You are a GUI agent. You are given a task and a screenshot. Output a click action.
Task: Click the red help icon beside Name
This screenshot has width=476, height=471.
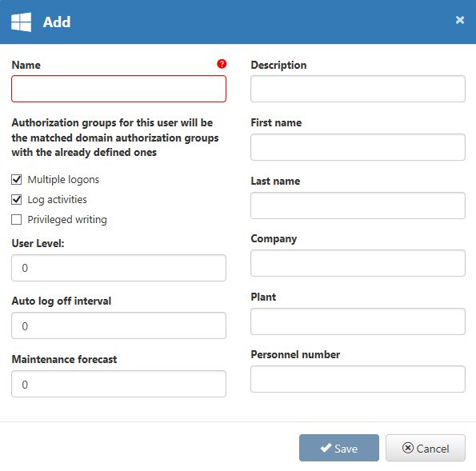click(222, 64)
